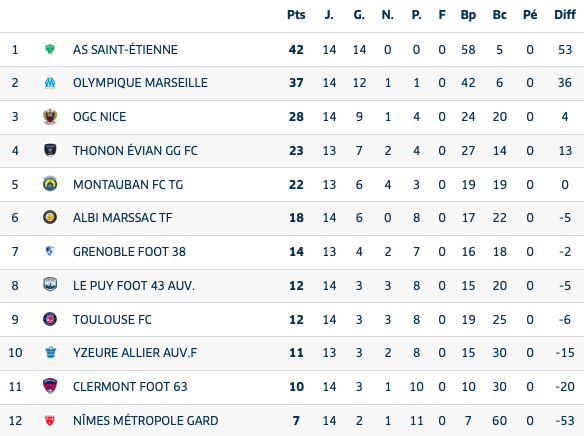Click the Nîmes Métropole Gard red crest

click(50, 420)
